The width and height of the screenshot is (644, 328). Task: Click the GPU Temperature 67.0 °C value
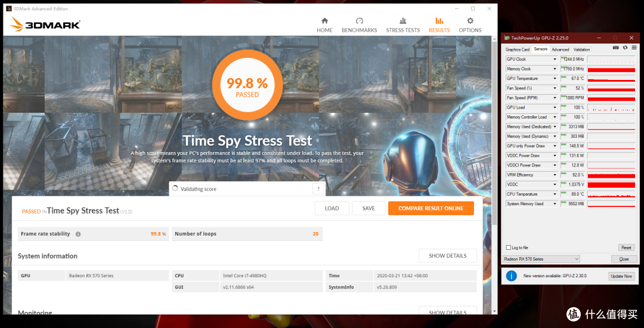pyautogui.click(x=573, y=78)
